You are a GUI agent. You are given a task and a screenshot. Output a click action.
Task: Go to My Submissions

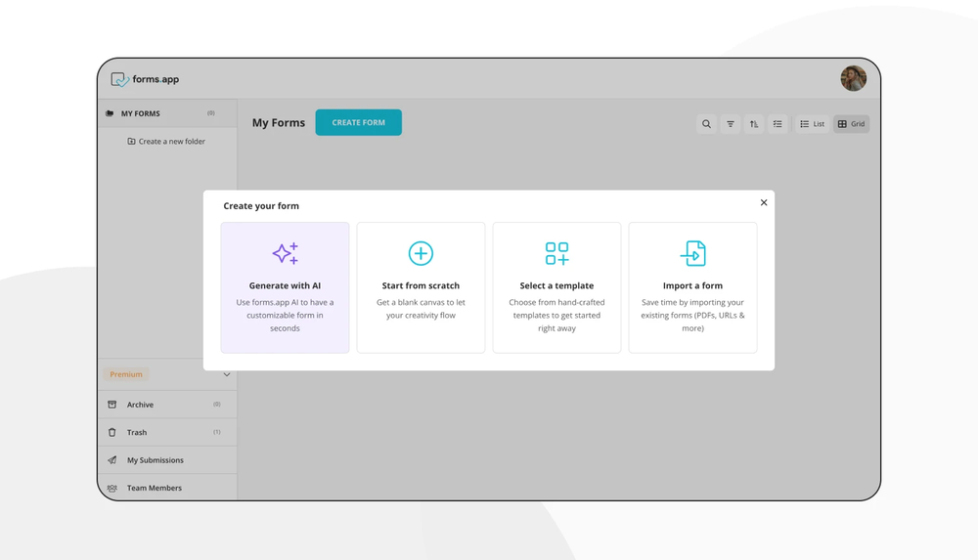[x=155, y=460]
